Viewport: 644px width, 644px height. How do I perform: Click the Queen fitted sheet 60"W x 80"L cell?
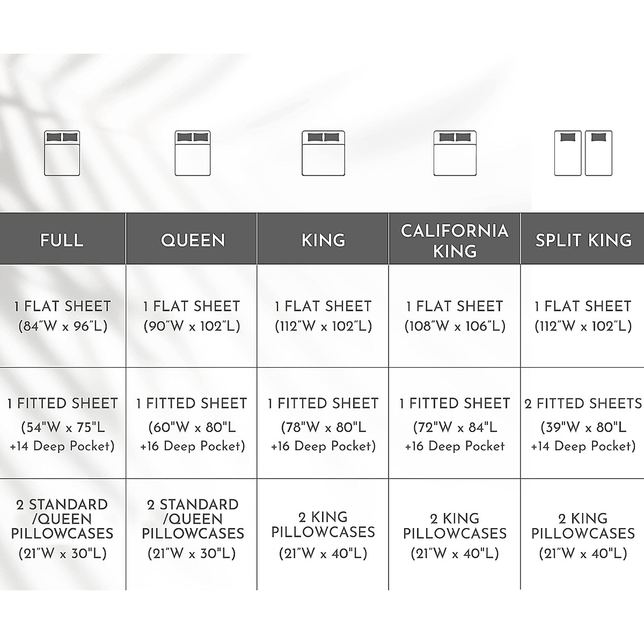[x=192, y=424]
